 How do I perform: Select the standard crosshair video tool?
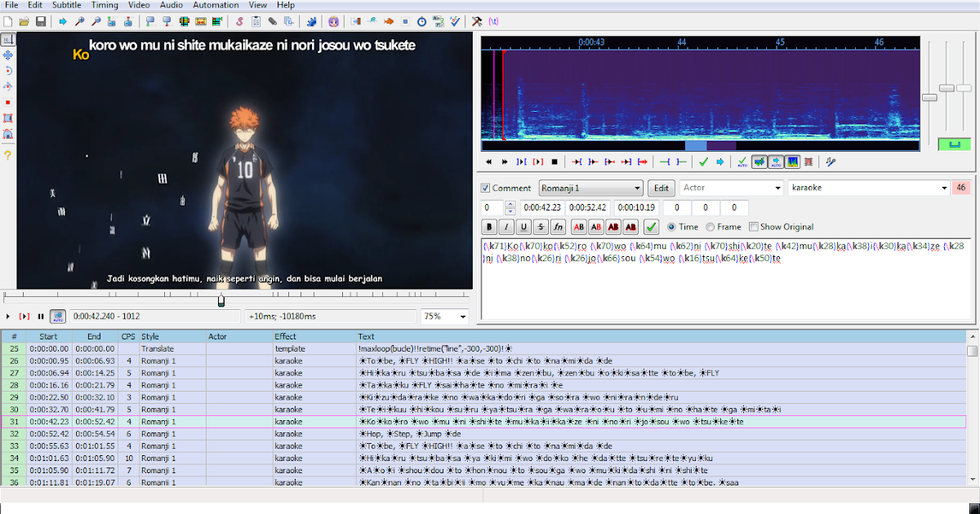pos(8,39)
